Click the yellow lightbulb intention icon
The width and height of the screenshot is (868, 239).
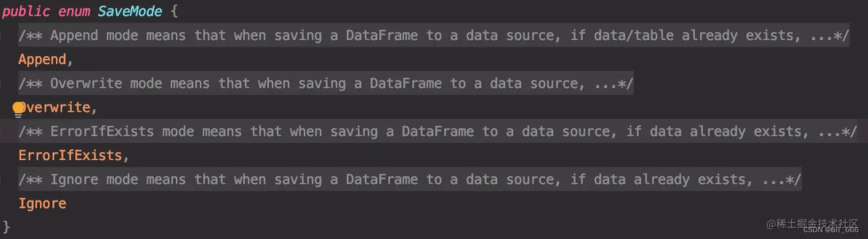[18, 108]
